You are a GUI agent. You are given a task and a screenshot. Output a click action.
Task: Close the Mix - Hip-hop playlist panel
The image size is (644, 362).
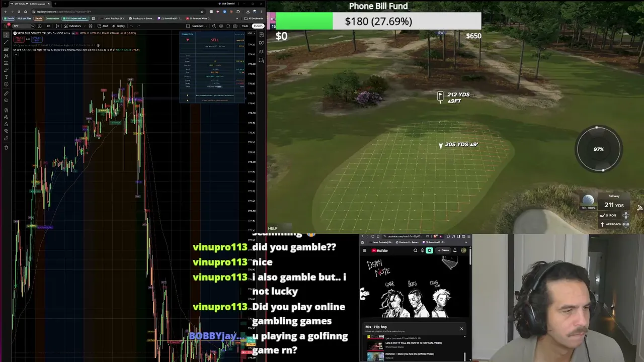pyautogui.click(x=461, y=329)
